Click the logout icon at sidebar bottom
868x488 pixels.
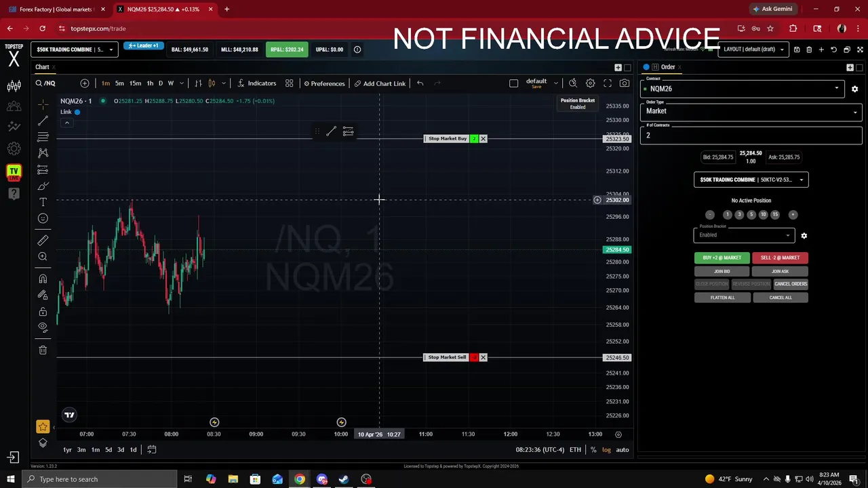pos(13,457)
